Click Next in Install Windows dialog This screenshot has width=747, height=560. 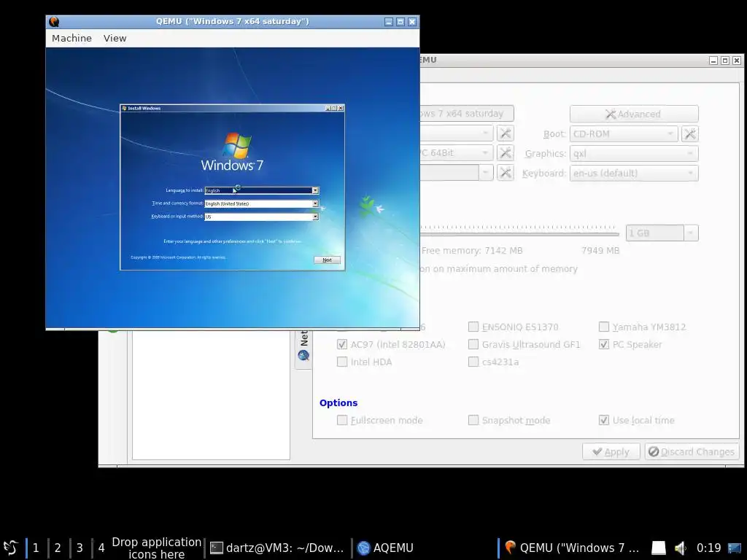click(327, 260)
